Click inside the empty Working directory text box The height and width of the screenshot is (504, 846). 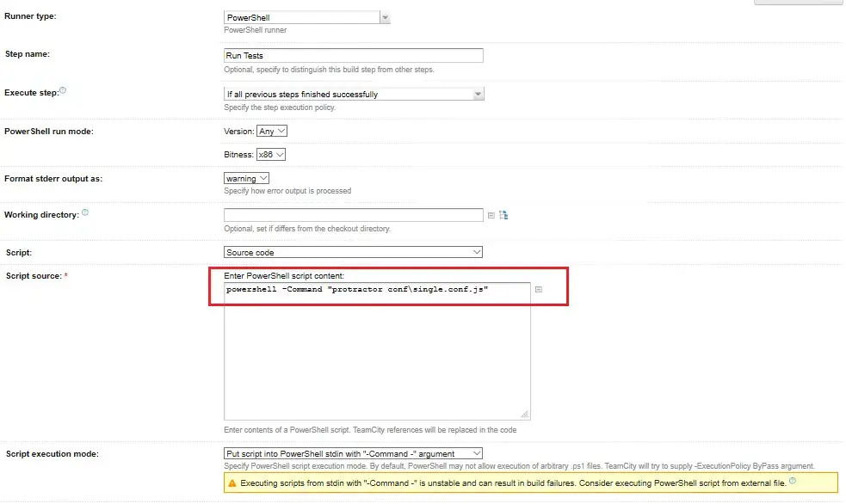coord(353,214)
